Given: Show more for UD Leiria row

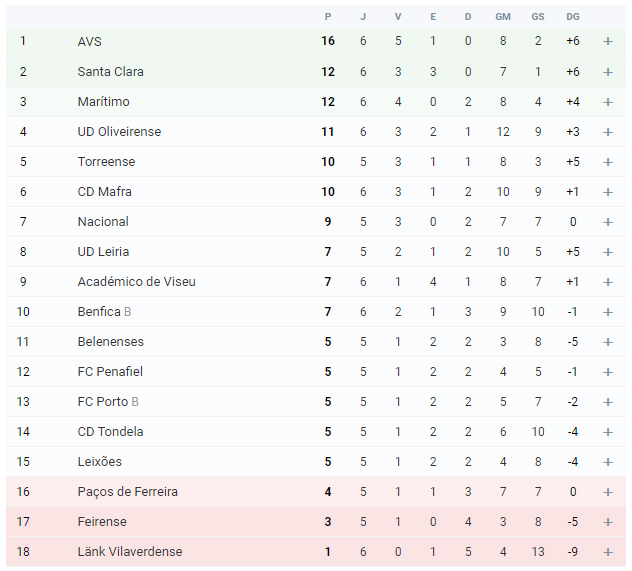Looking at the screenshot, I should coord(608,252).
